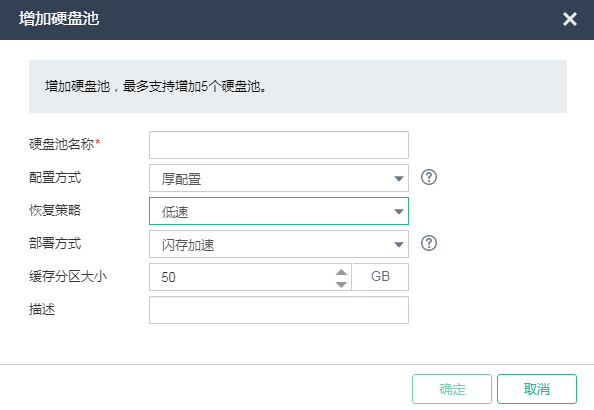Screen dimensions: 594x410
Task: Click the 缓存分区大小 value field showing 50
Action: pos(250,277)
